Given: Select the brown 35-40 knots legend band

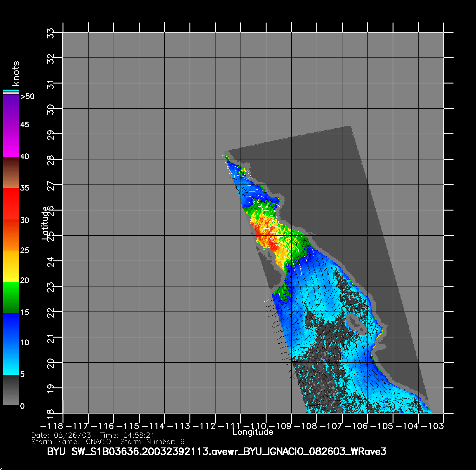Looking at the screenshot, I should click(x=11, y=173).
